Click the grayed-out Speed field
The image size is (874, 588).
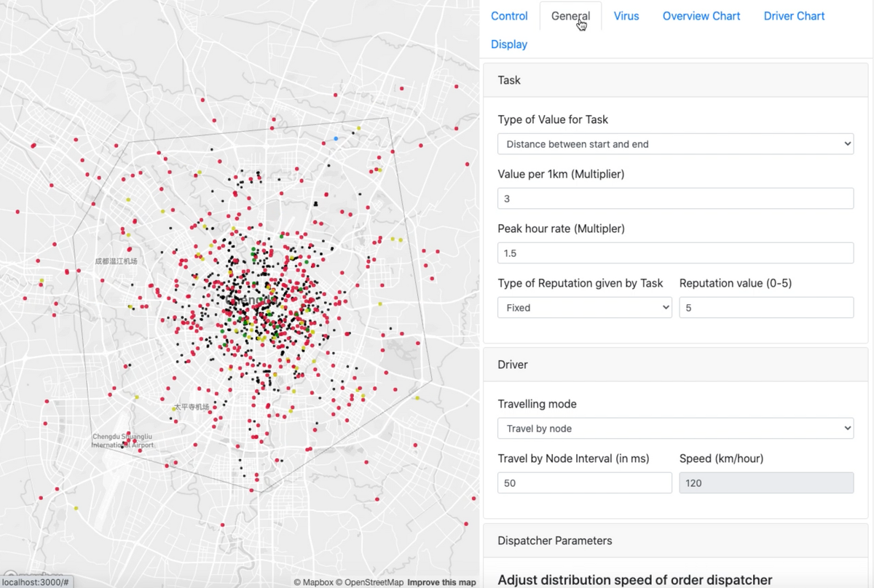[x=765, y=482]
